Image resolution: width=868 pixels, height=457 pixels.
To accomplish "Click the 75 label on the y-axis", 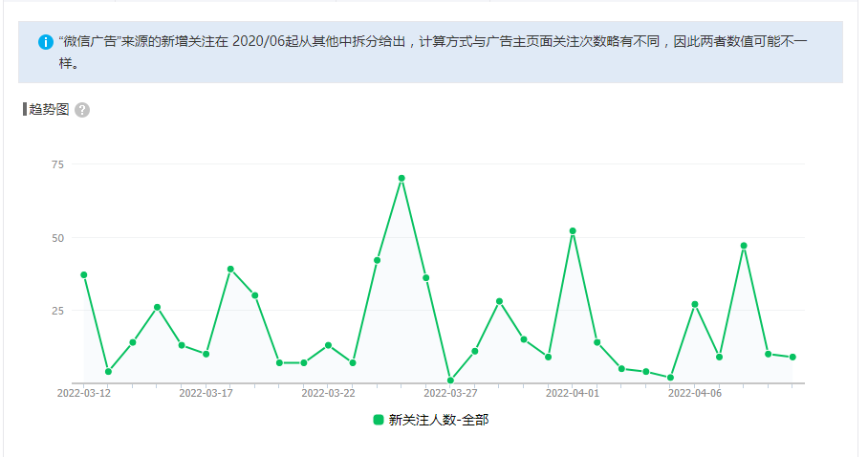I will point(57,164).
